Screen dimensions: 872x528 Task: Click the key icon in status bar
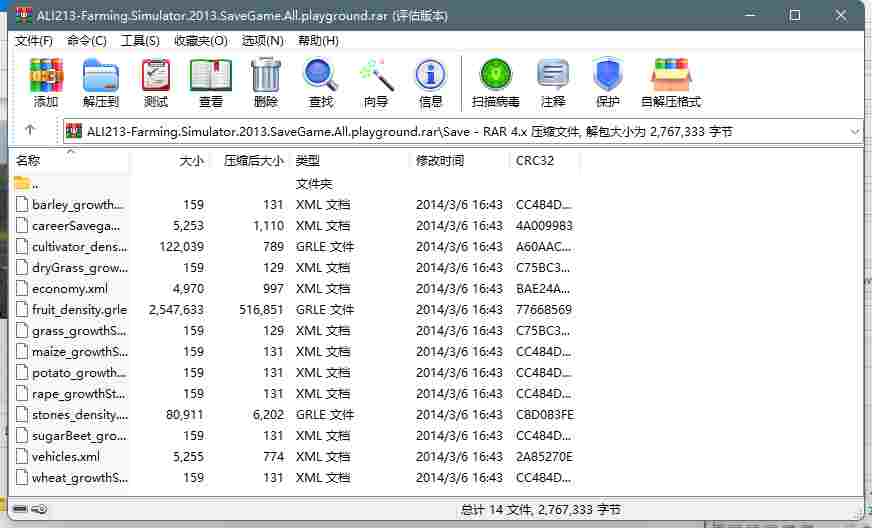click(40, 509)
